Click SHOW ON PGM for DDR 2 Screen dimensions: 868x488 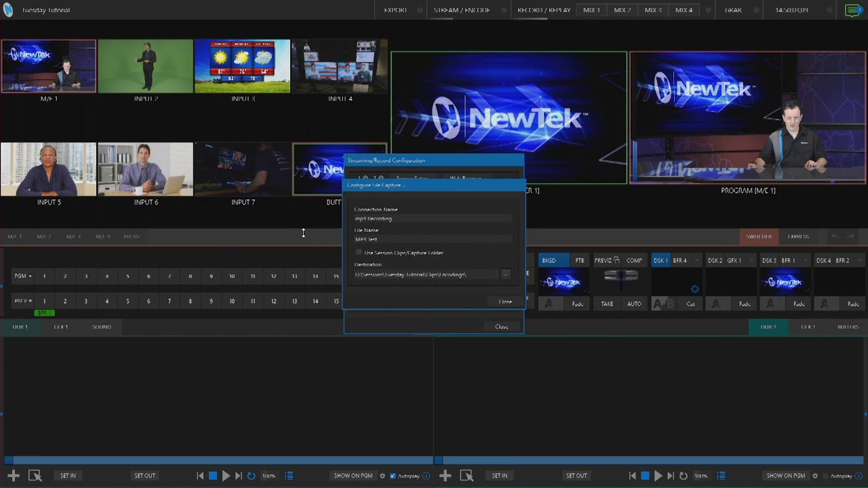coord(786,476)
